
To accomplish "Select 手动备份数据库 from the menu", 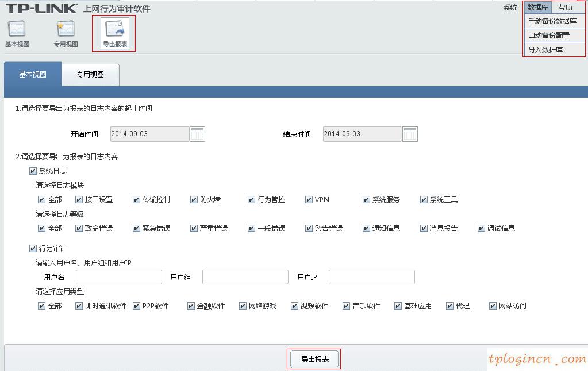I will [552, 21].
